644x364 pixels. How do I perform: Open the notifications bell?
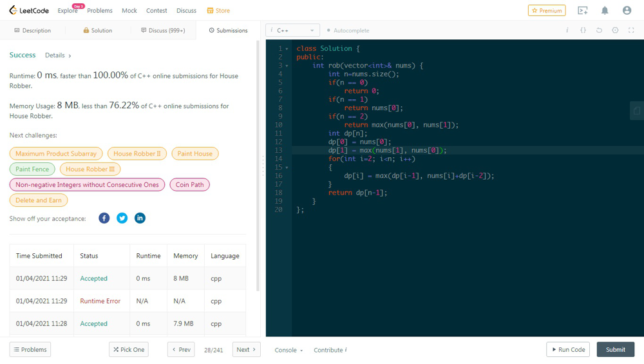(x=605, y=10)
